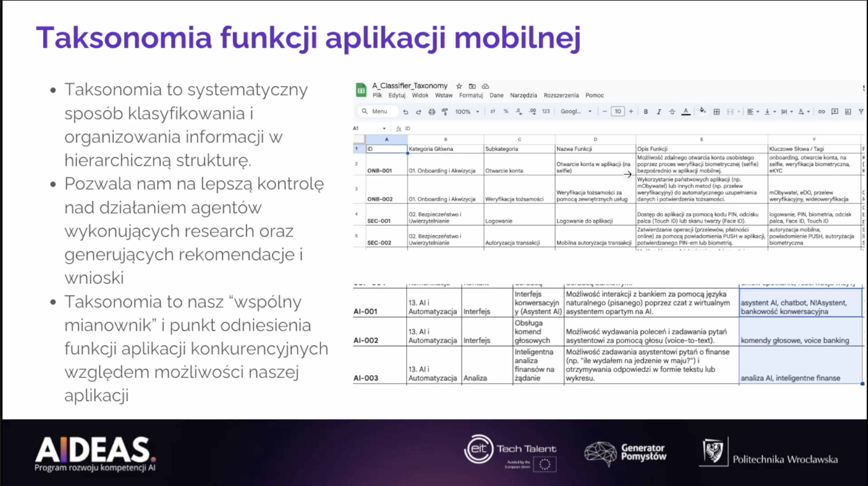
Task: Click the move to folder icon
Action: tap(472, 86)
